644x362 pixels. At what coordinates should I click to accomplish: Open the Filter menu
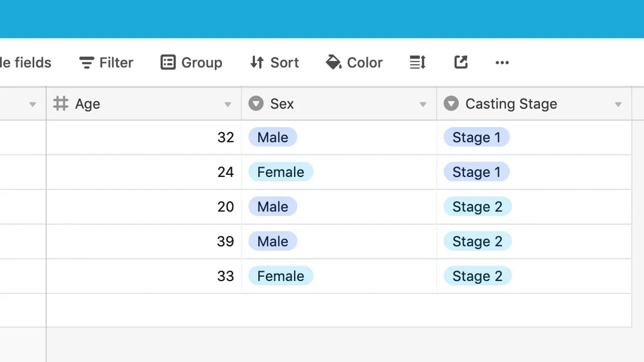coord(106,63)
